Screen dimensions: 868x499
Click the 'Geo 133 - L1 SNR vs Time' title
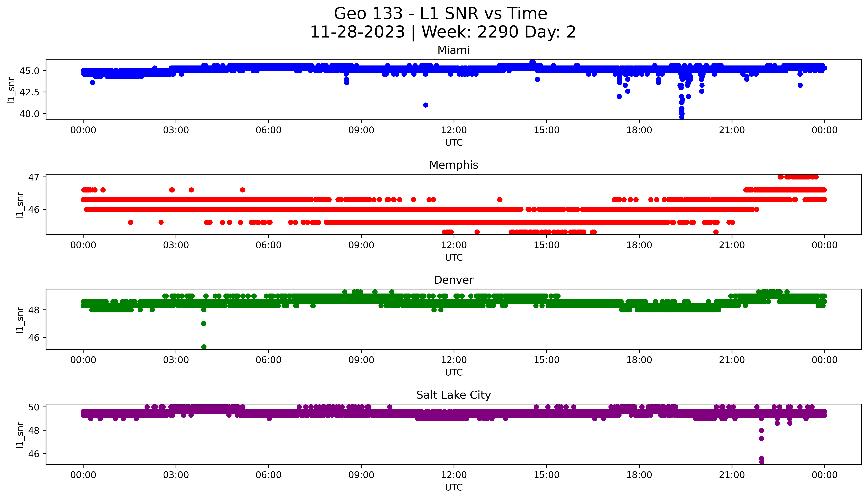tap(440, 14)
